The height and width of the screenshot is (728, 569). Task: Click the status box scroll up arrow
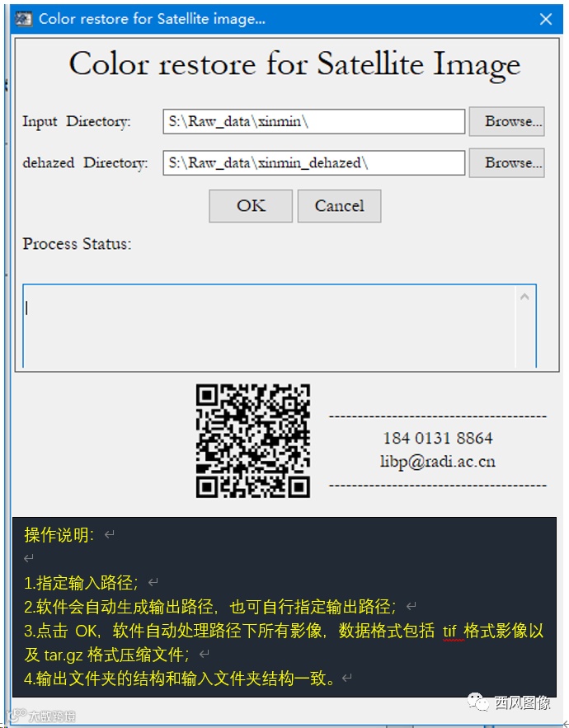coord(524,297)
